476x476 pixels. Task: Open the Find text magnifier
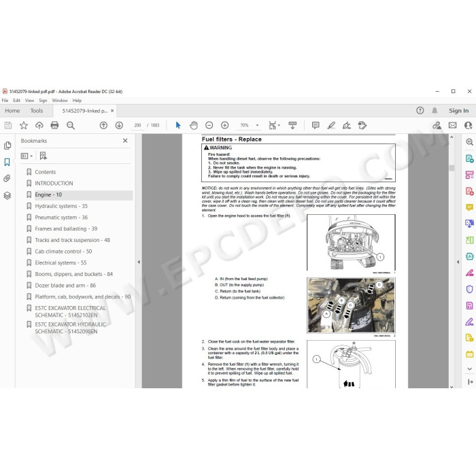71,125
